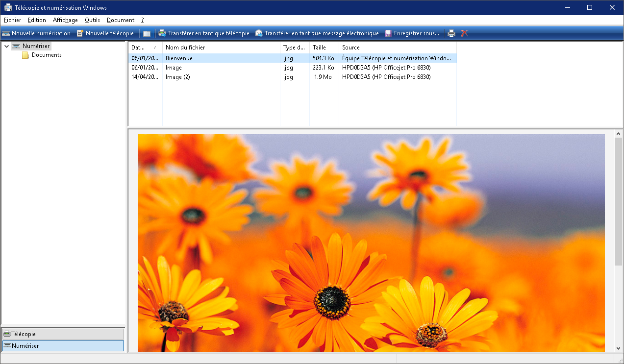Image resolution: width=624 pixels, height=364 pixels.
Task: Sort by the Type column header
Action: (x=295, y=48)
